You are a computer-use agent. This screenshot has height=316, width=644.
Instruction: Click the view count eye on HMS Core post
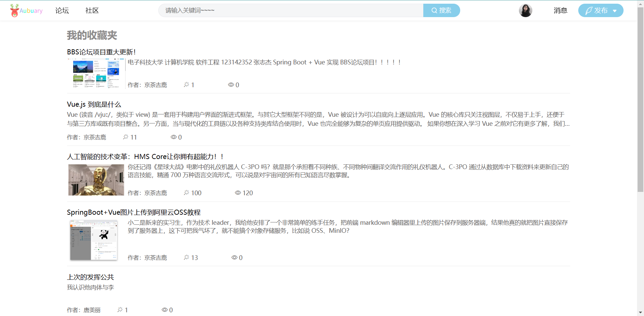[238, 193]
